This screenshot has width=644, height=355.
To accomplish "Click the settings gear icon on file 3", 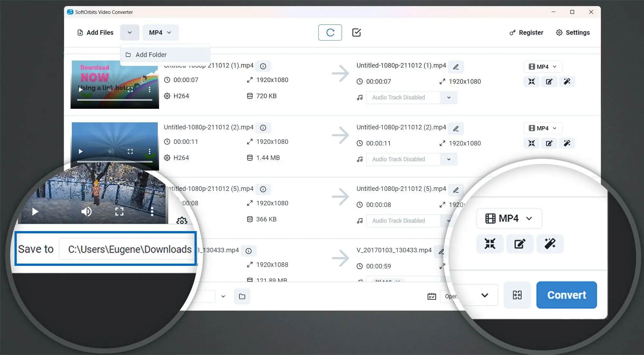I will pyautogui.click(x=181, y=220).
